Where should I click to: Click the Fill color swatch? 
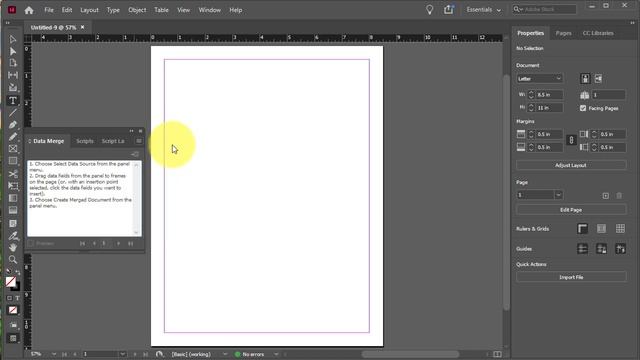(x=11, y=282)
